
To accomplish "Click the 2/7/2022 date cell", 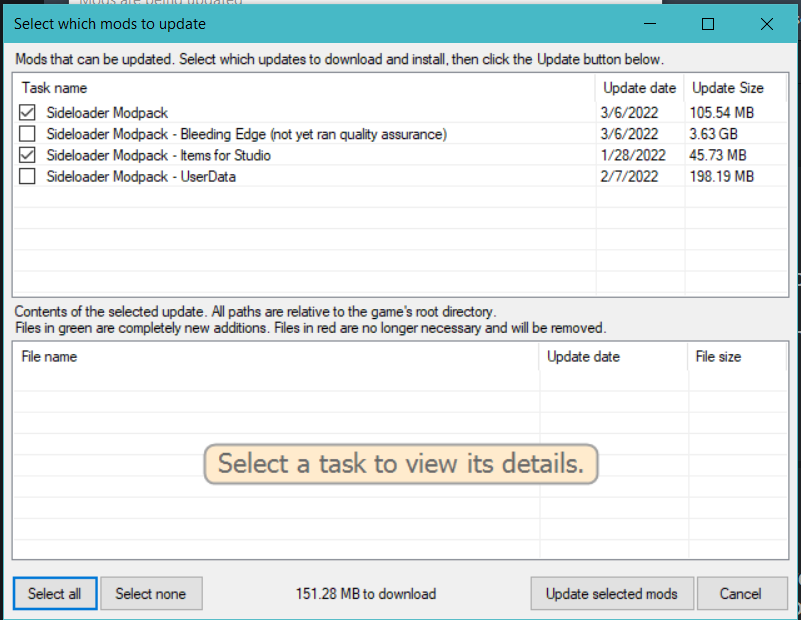I will coord(629,177).
